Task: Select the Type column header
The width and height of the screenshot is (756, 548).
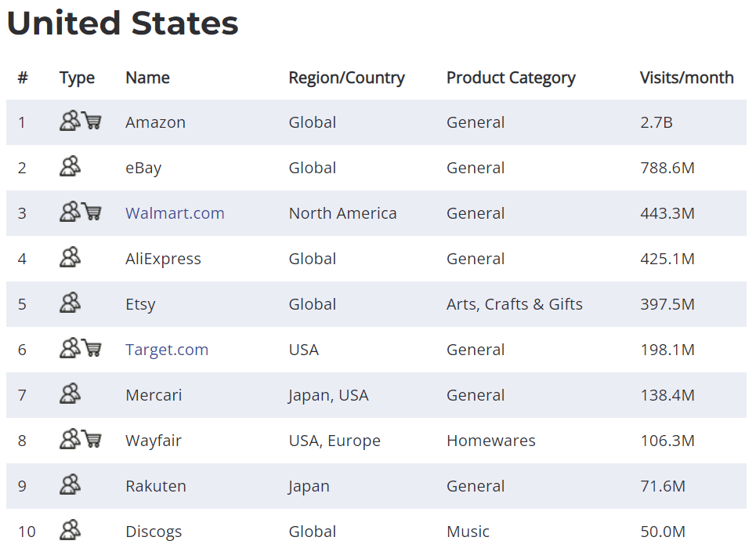Action: (77, 78)
